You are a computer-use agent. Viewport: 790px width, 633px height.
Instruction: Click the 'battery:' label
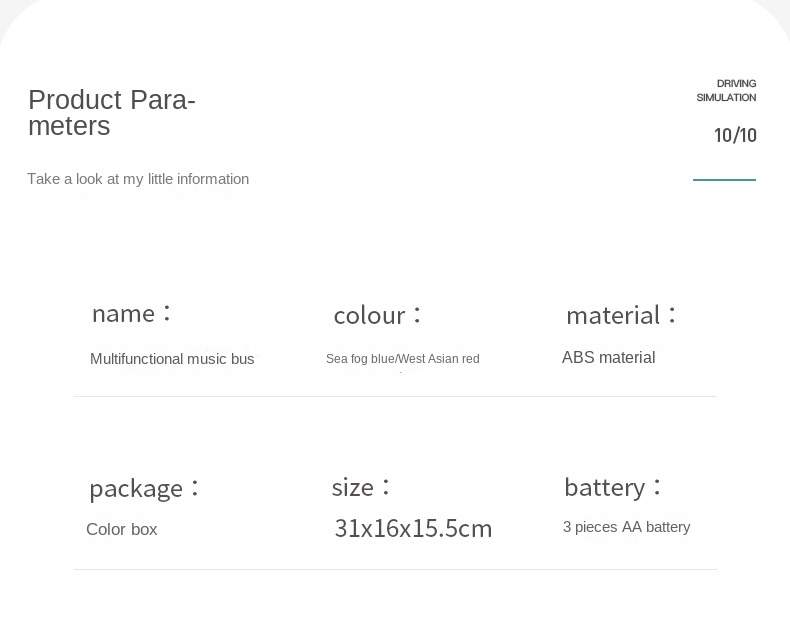click(613, 487)
